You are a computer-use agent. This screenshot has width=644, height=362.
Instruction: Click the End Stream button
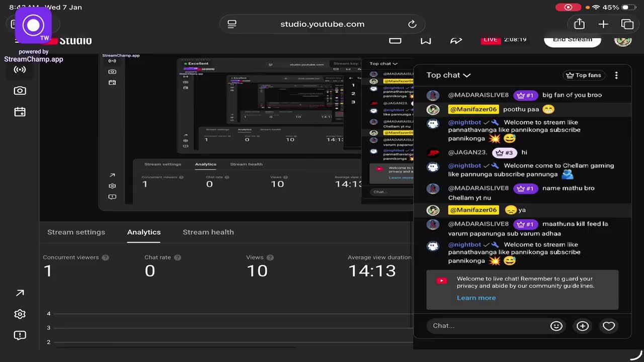pyautogui.click(x=573, y=40)
